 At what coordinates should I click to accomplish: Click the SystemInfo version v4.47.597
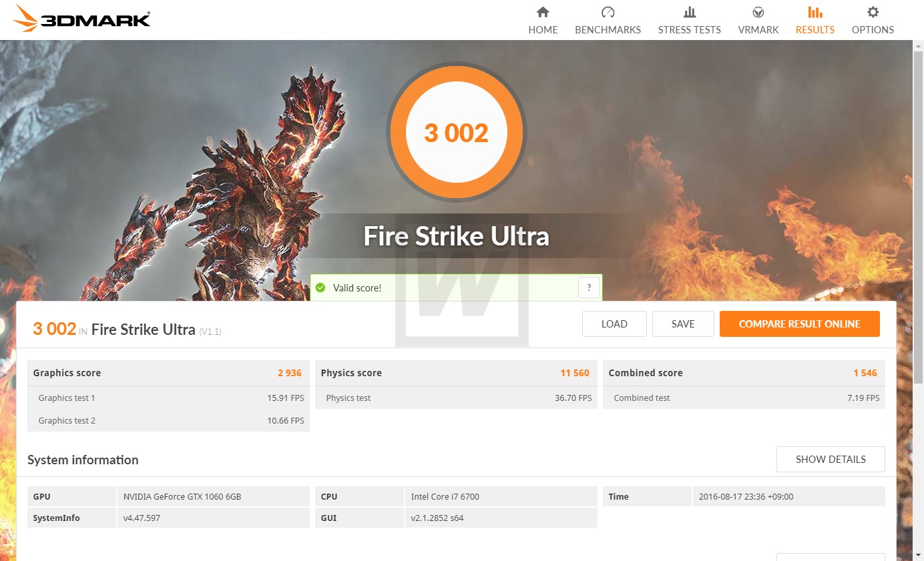[142, 518]
